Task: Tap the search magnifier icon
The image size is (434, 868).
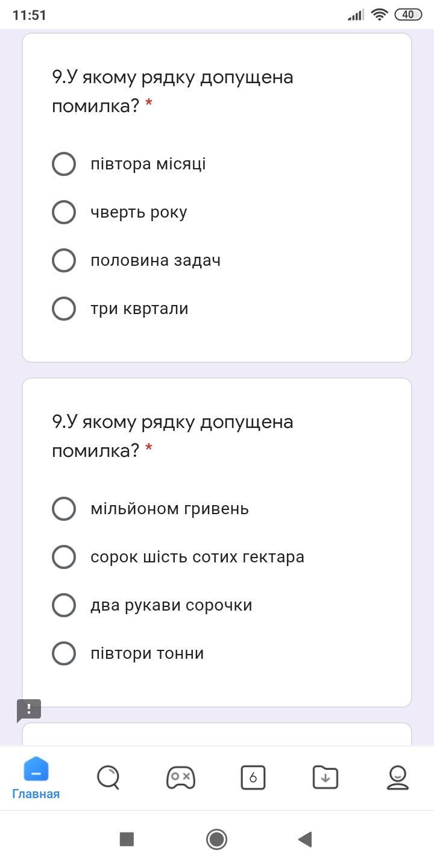Action: click(108, 778)
